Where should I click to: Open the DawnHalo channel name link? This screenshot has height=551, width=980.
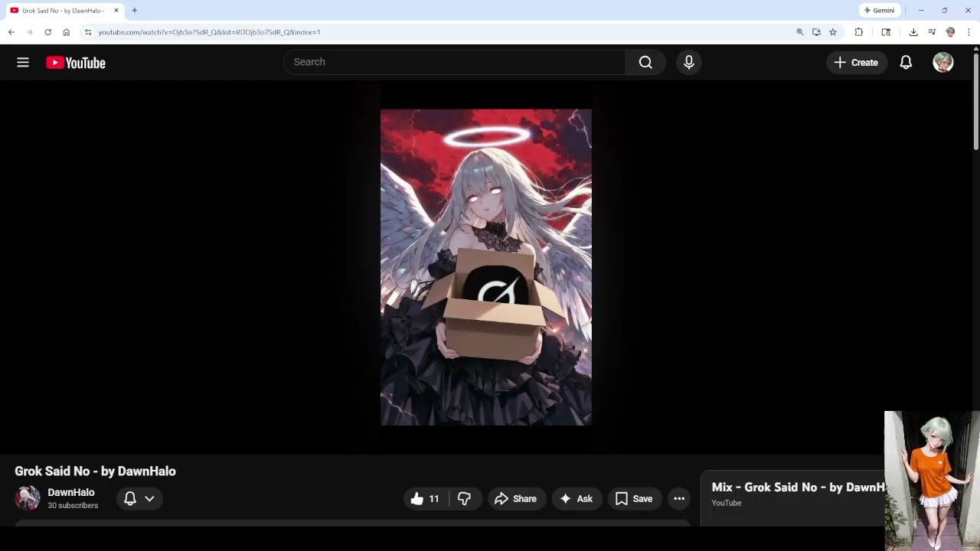pos(71,492)
